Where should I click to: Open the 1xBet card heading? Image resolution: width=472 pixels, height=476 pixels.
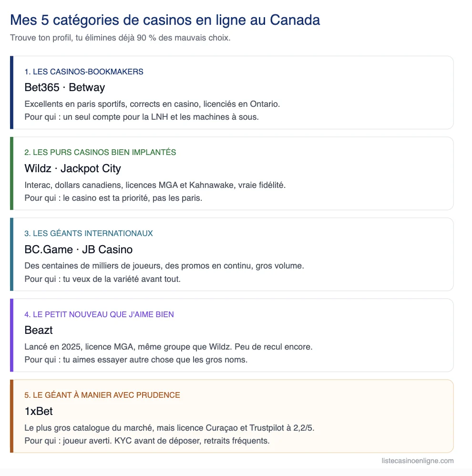tap(39, 411)
